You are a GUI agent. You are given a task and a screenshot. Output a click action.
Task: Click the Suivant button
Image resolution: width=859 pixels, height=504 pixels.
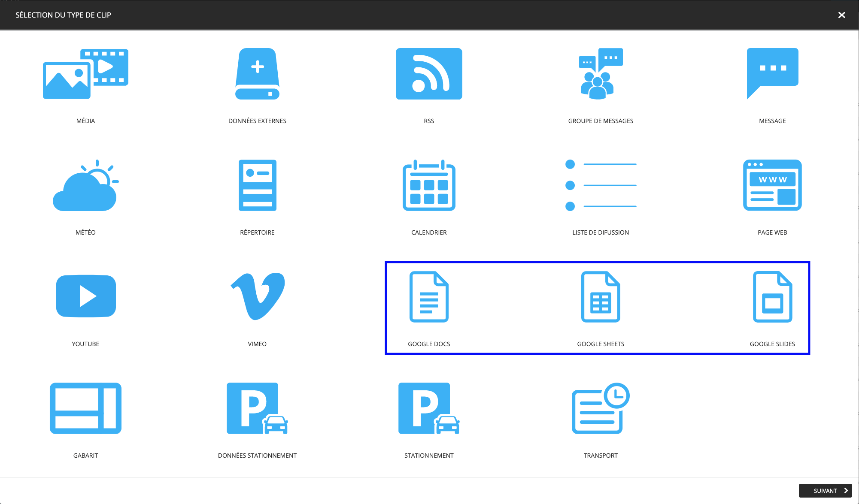coord(825,491)
